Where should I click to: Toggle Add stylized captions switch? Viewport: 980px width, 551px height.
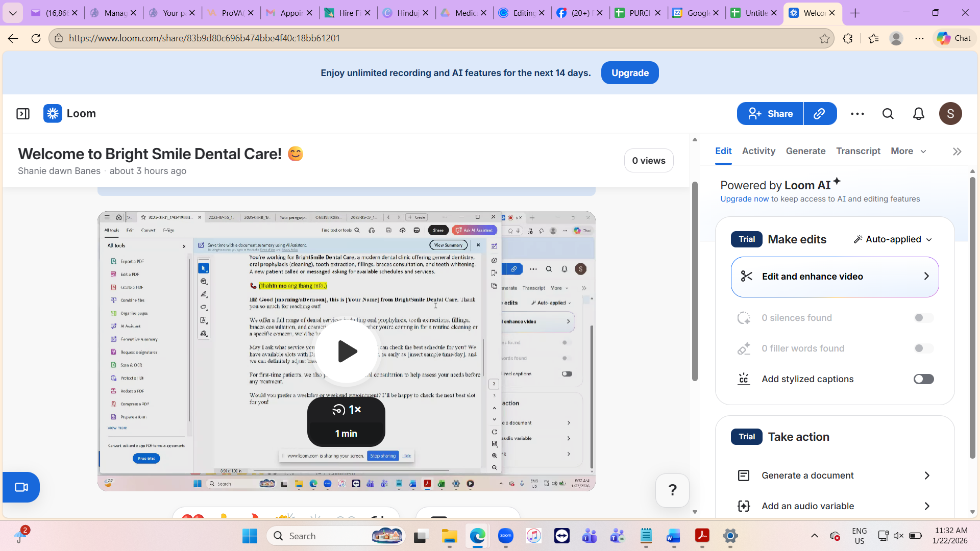coord(923,379)
